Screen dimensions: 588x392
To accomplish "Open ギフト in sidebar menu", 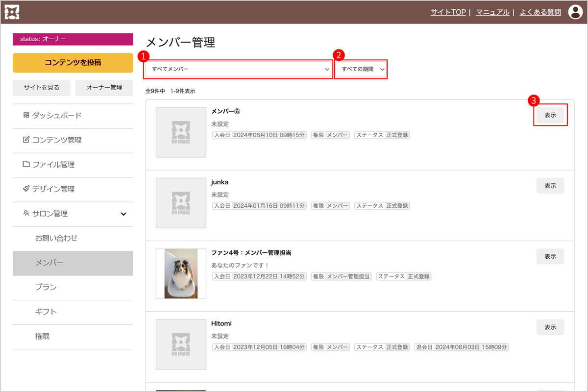I will [x=46, y=312].
